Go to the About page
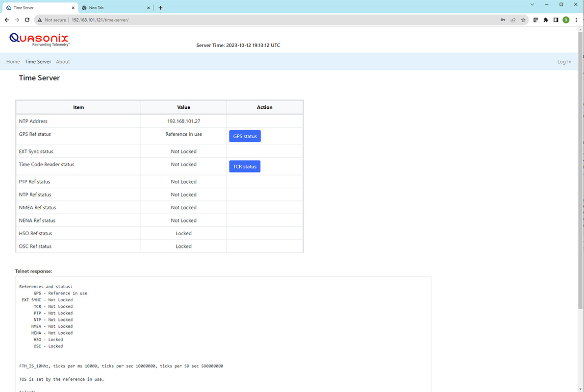This screenshot has height=392, width=584. [x=63, y=62]
